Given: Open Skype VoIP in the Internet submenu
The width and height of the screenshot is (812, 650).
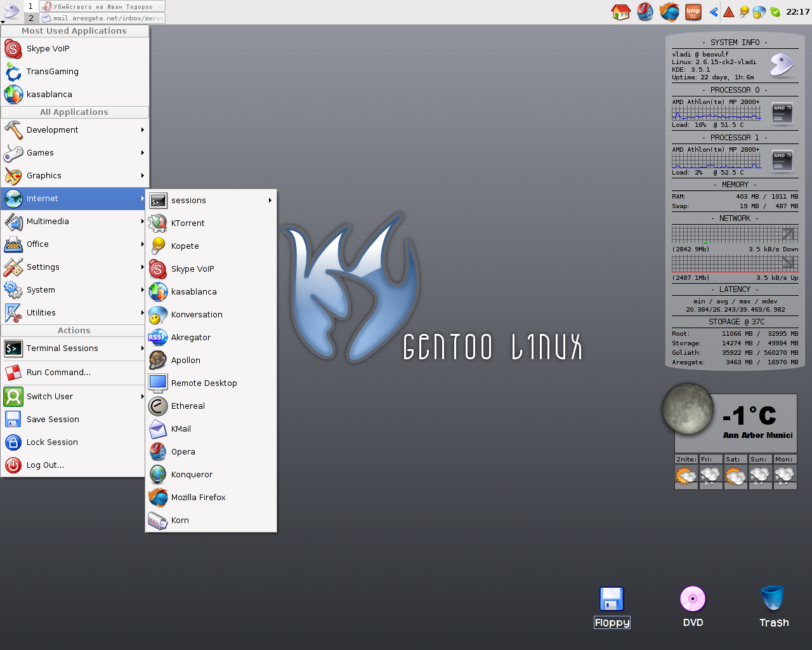Looking at the screenshot, I should click(x=211, y=269).
